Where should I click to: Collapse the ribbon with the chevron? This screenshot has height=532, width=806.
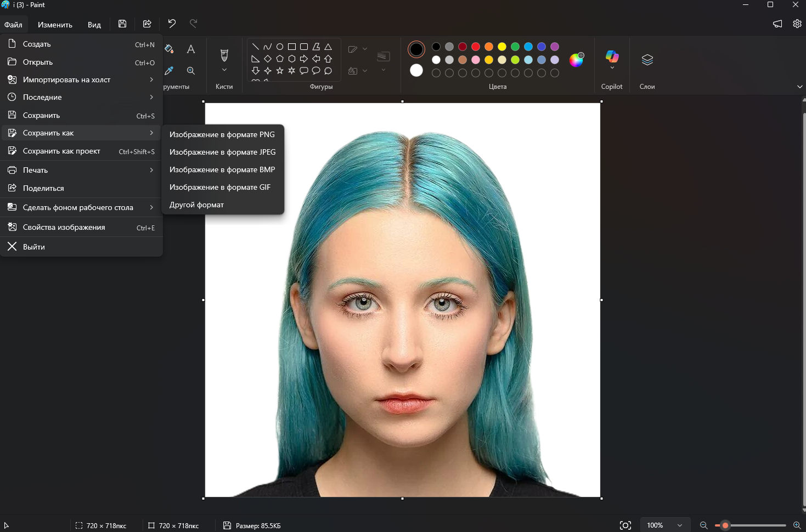click(799, 87)
